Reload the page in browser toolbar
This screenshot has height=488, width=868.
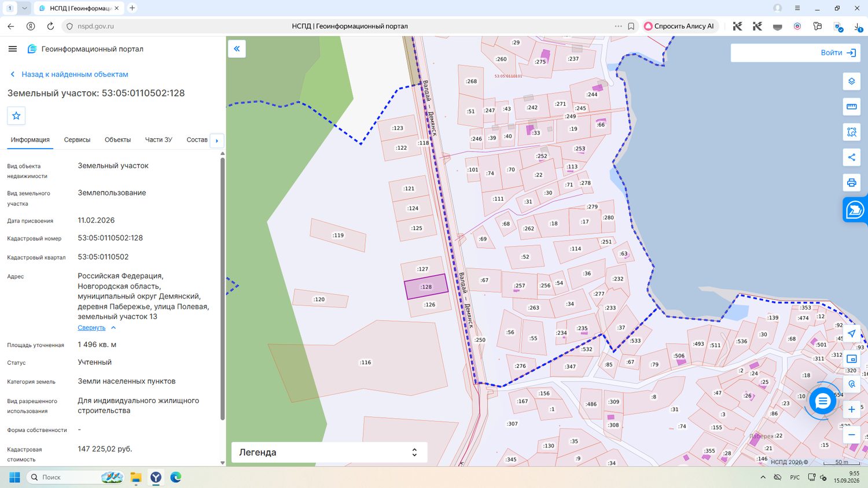coord(50,26)
